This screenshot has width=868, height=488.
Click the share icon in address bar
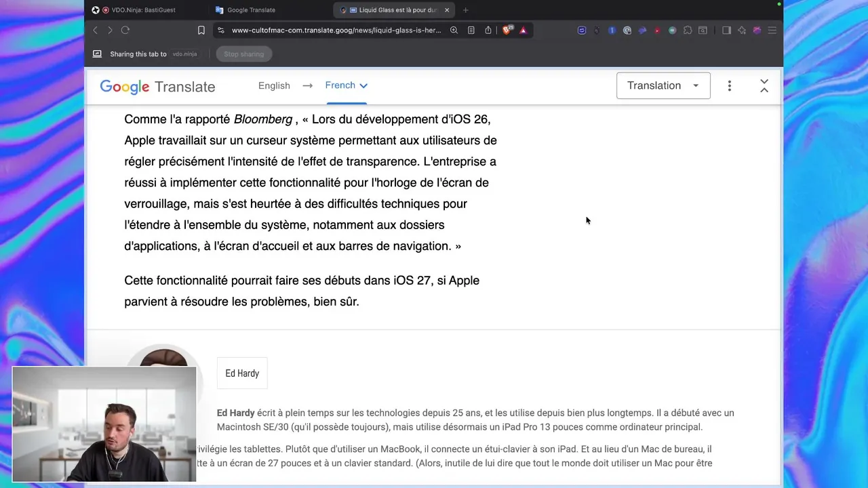[488, 30]
